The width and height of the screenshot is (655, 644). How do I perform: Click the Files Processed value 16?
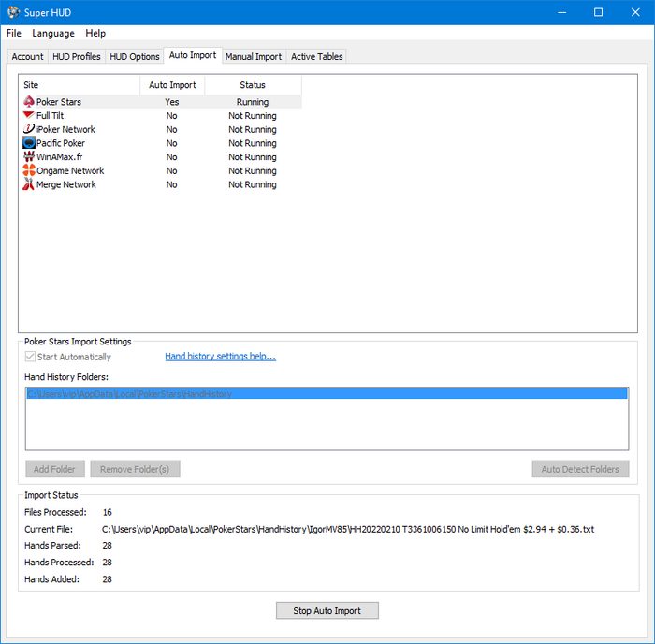(108, 512)
